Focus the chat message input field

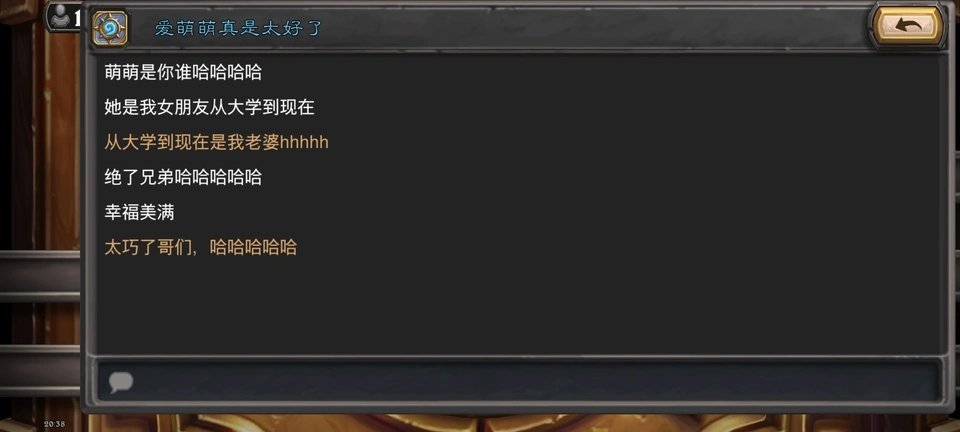click(x=519, y=381)
